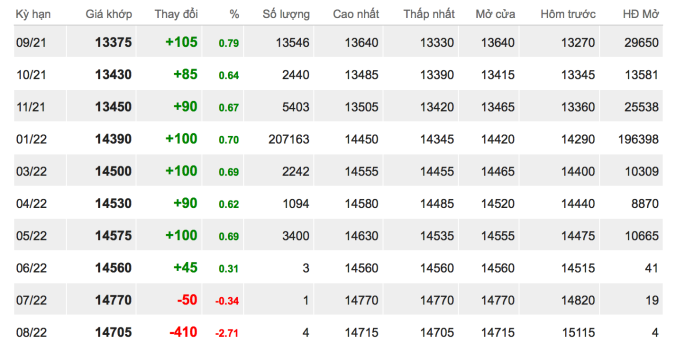Viewport: 675px width, 361px height.
Task: Select the 07/22 contract term cell
Action: (31, 300)
